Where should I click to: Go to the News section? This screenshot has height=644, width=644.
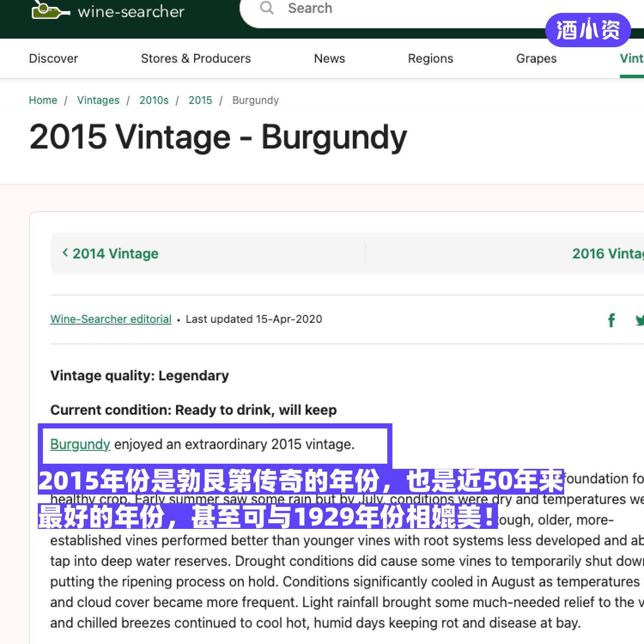coord(329,58)
